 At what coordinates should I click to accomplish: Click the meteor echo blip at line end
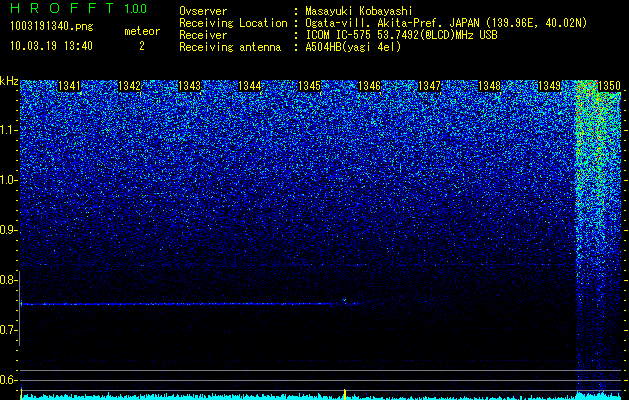pyautogui.click(x=344, y=300)
